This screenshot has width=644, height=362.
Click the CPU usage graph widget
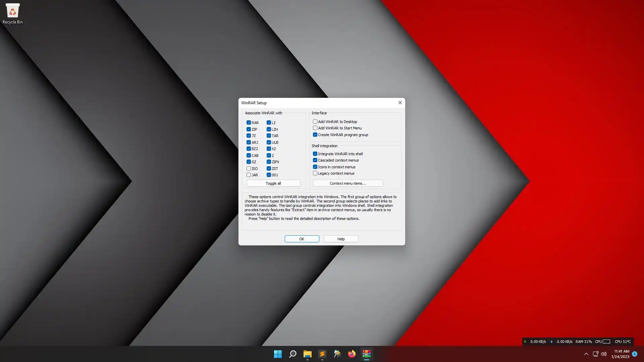pyautogui.click(x=606, y=342)
